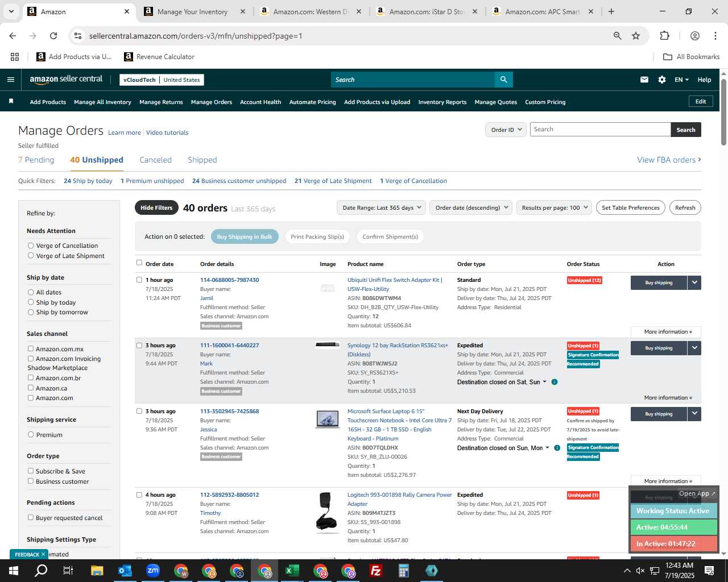Select Verge of Cancellation radio button
The image size is (728, 582).
tap(31, 246)
